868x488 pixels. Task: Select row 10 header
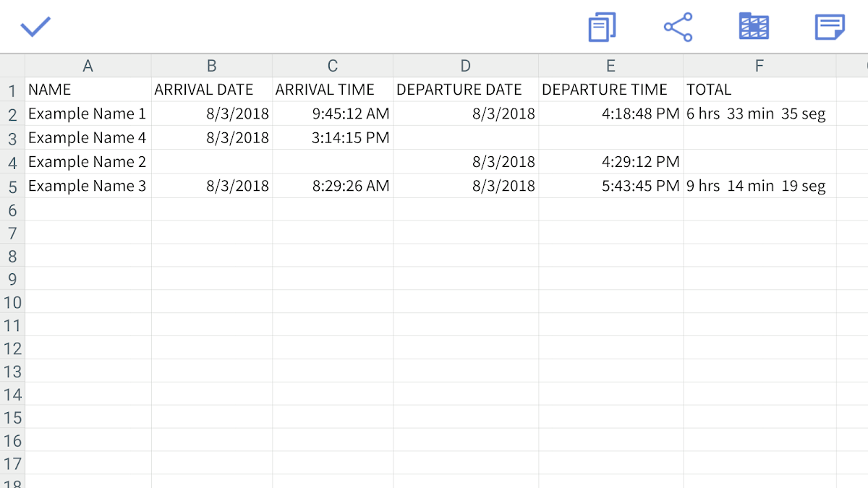click(x=12, y=302)
